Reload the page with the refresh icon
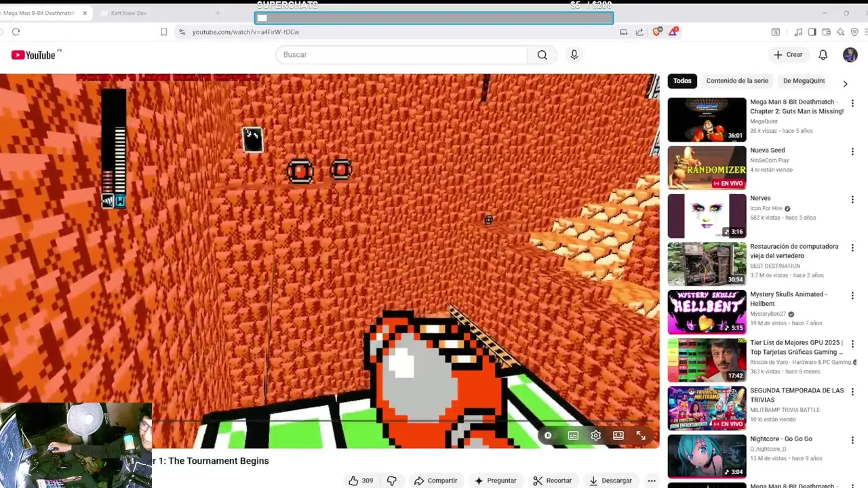 (16, 32)
